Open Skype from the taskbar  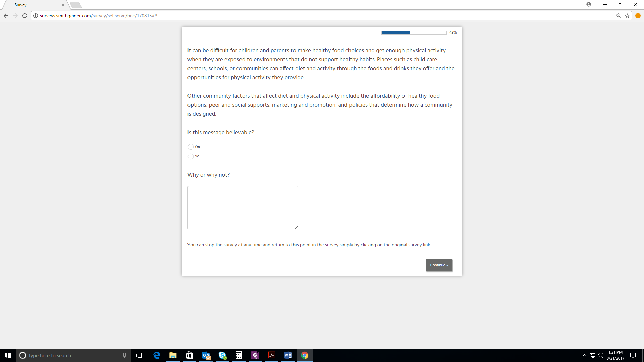click(222, 355)
